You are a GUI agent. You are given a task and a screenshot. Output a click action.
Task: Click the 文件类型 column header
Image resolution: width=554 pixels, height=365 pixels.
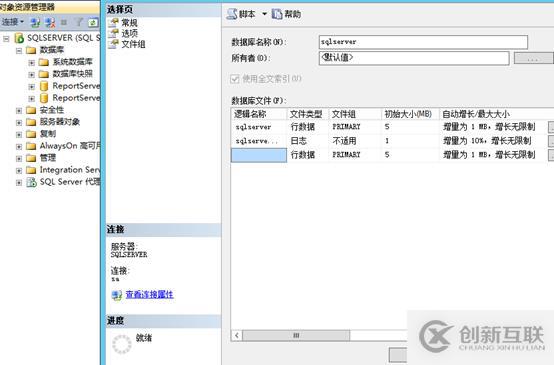click(x=307, y=114)
